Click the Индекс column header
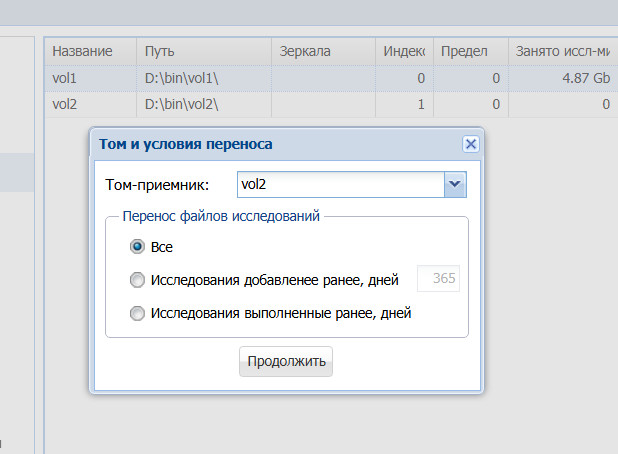Screen dimensions: 618x454 pos(404,51)
